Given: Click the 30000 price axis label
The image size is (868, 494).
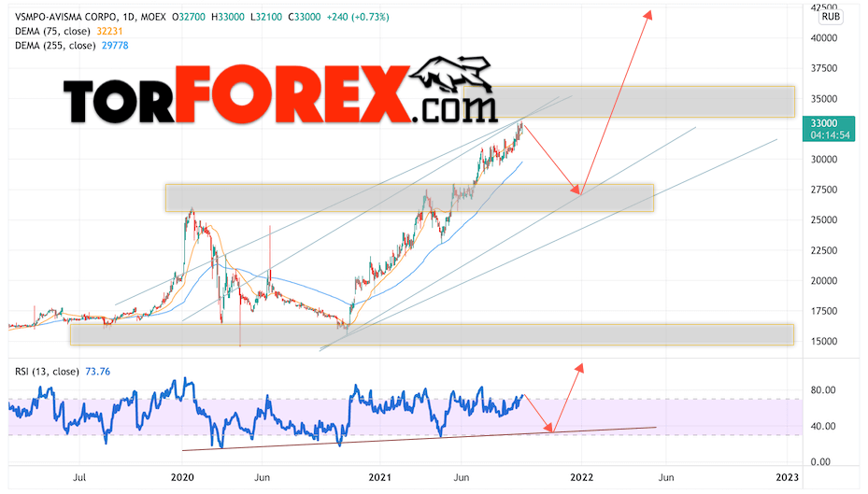Looking at the screenshot, I should [824, 160].
